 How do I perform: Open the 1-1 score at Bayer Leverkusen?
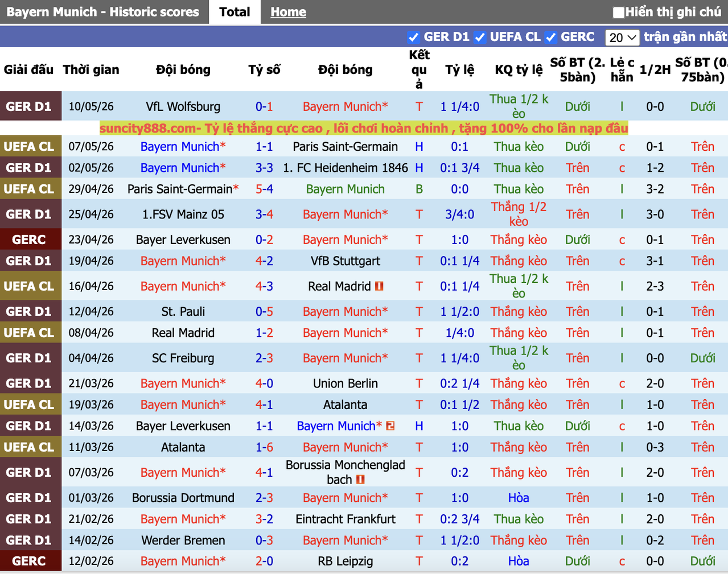(x=264, y=426)
